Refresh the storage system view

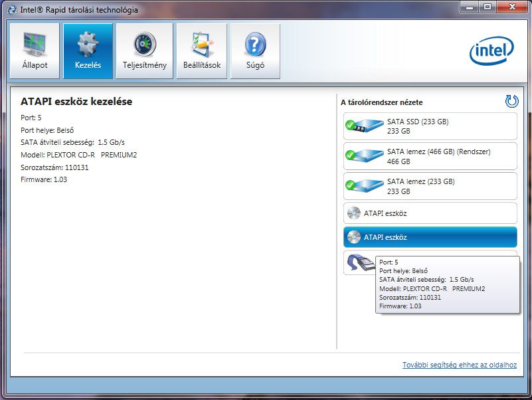click(x=511, y=101)
